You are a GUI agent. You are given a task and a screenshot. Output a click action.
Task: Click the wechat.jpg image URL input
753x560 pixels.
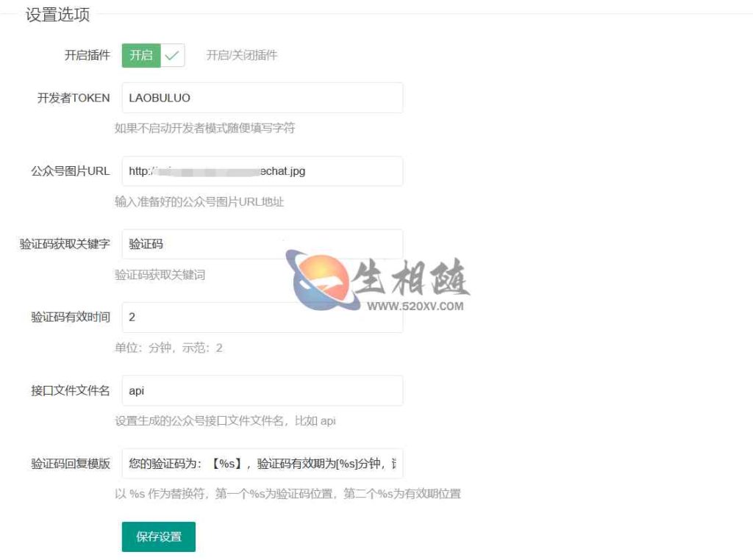261,170
